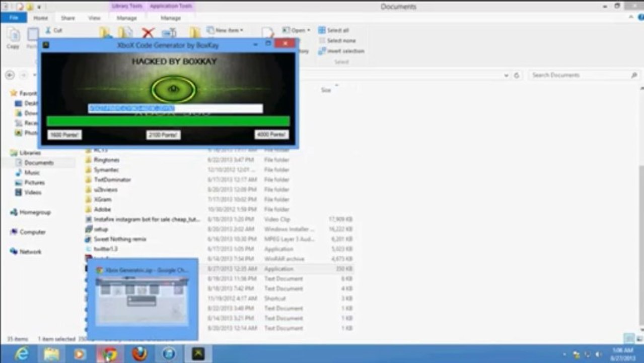Image resolution: width=644 pixels, height=363 pixels.
Task: Switch to the View ribbon tab
Action: 94,18
